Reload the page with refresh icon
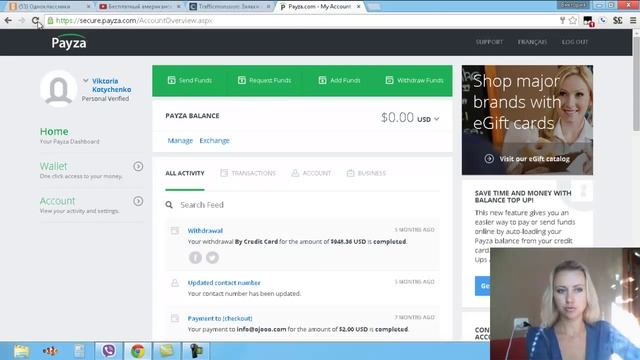This screenshot has width=640, height=360. [36, 20]
